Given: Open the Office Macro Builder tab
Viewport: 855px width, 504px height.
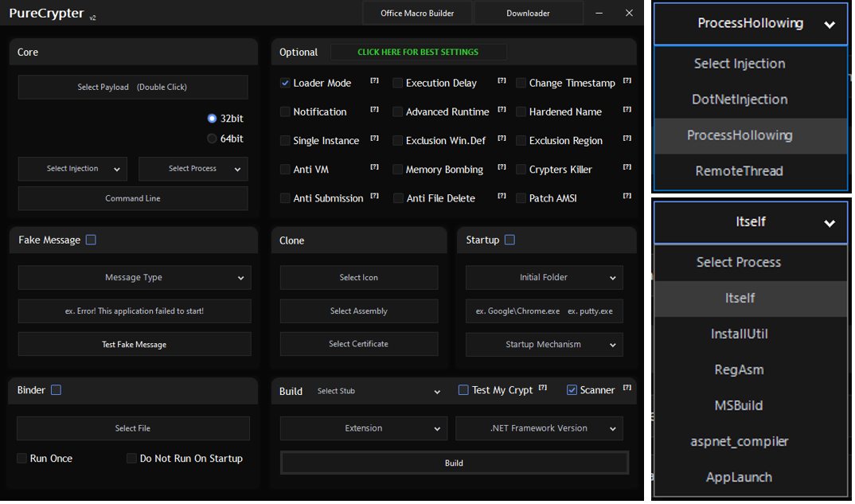Looking at the screenshot, I should click(x=417, y=13).
